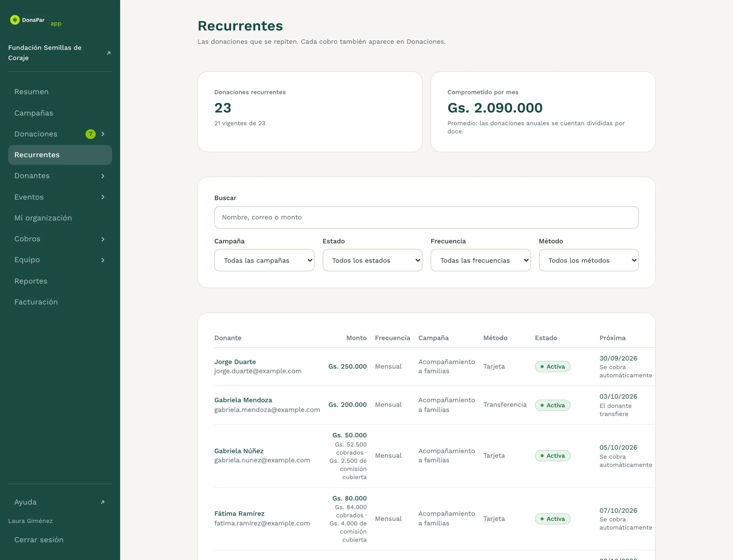Expand the Equipo submenu chevron
This screenshot has height=560, width=733.
[x=103, y=260]
